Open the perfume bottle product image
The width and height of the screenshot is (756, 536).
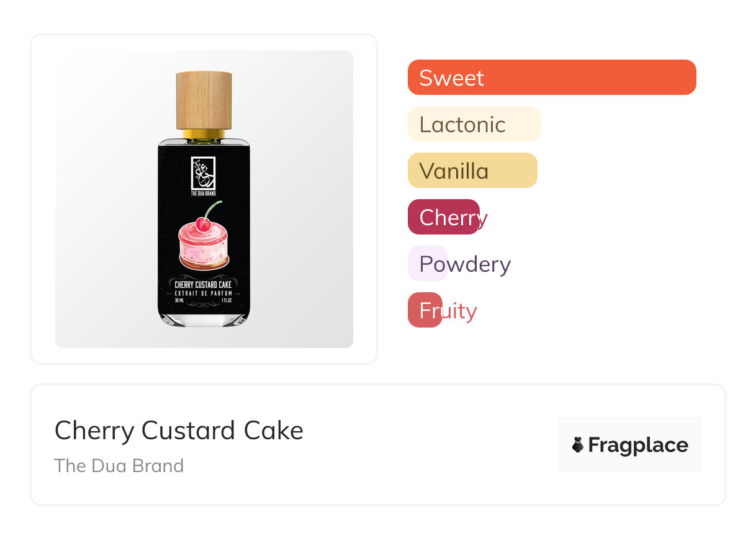[204, 199]
